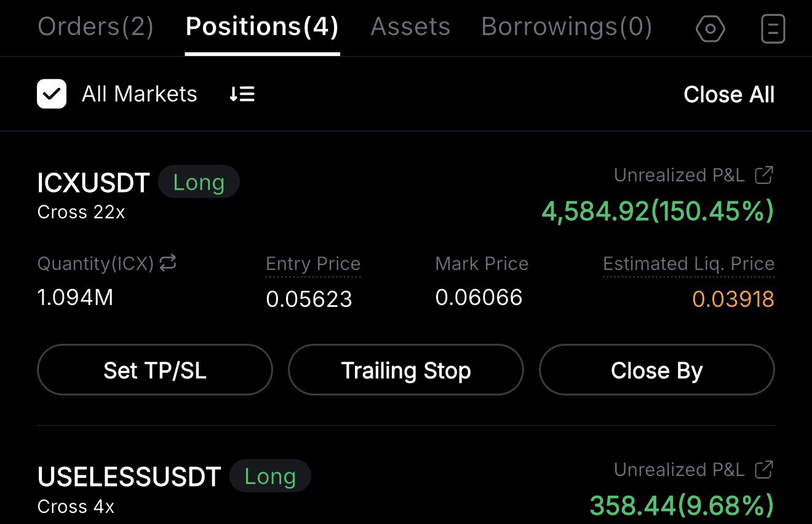Tap the Estimated Liq. Price label

click(688, 264)
